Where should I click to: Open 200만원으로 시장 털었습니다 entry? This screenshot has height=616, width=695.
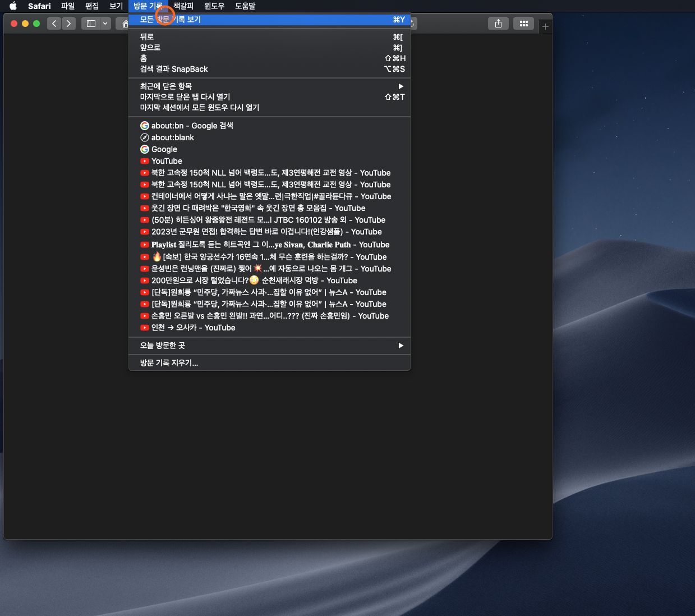point(270,281)
